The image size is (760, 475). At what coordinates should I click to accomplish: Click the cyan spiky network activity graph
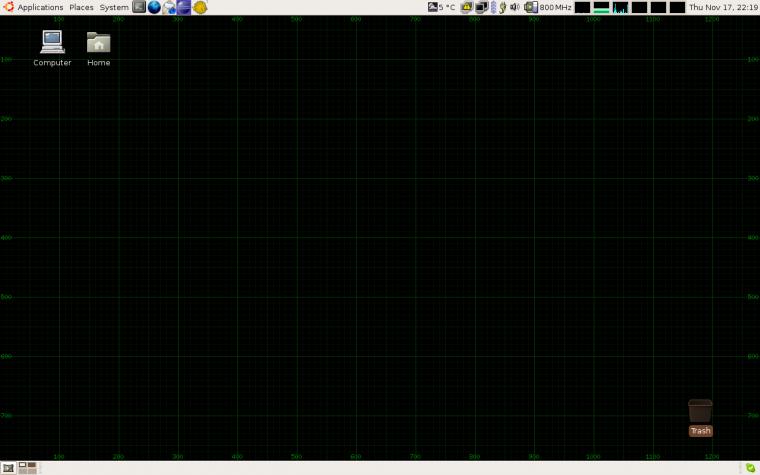point(620,7)
